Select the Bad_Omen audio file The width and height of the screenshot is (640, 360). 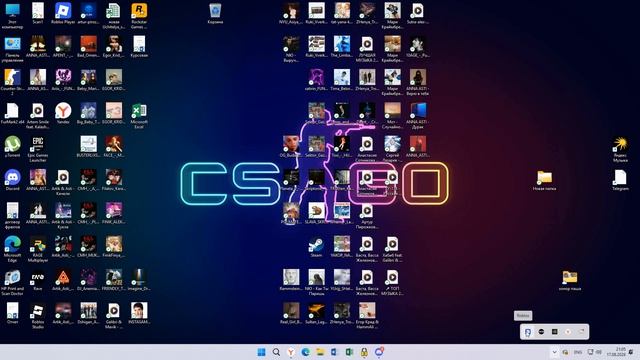tap(88, 47)
